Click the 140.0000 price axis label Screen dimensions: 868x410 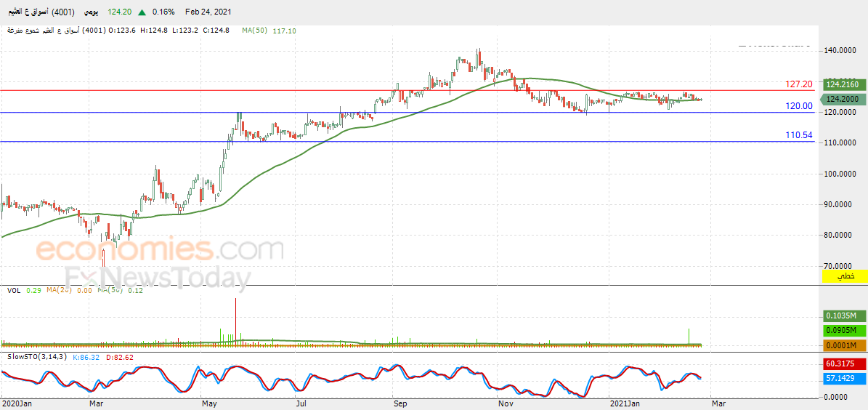pos(841,50)
